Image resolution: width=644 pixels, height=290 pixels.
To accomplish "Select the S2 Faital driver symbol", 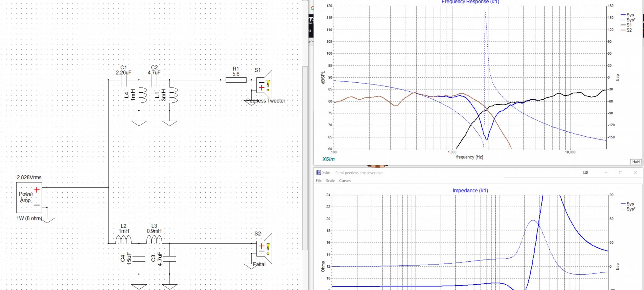I will pyautogui.click(x=264, y=249).
